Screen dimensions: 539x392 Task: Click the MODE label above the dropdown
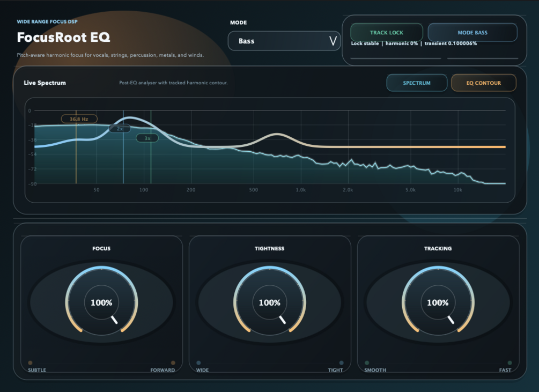[238, 23]
